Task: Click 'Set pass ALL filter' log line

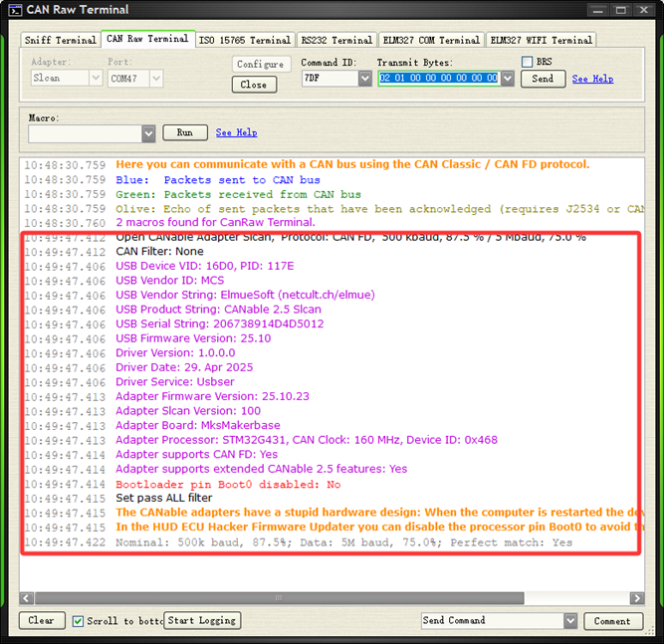Action: tap(164, 498)
